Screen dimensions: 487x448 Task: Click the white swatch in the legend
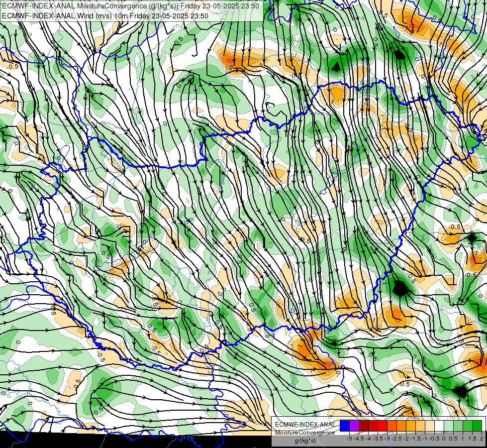click(439, 426)
